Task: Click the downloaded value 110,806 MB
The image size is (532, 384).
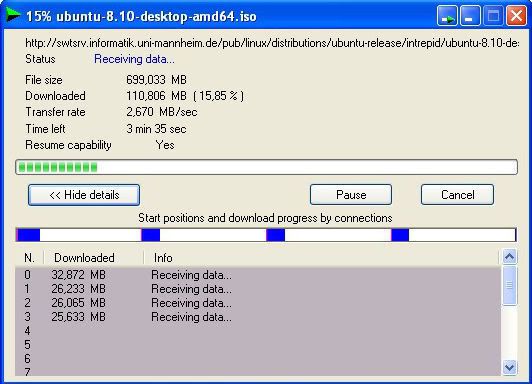Action: pyautogui.click(x=156, y=96)
